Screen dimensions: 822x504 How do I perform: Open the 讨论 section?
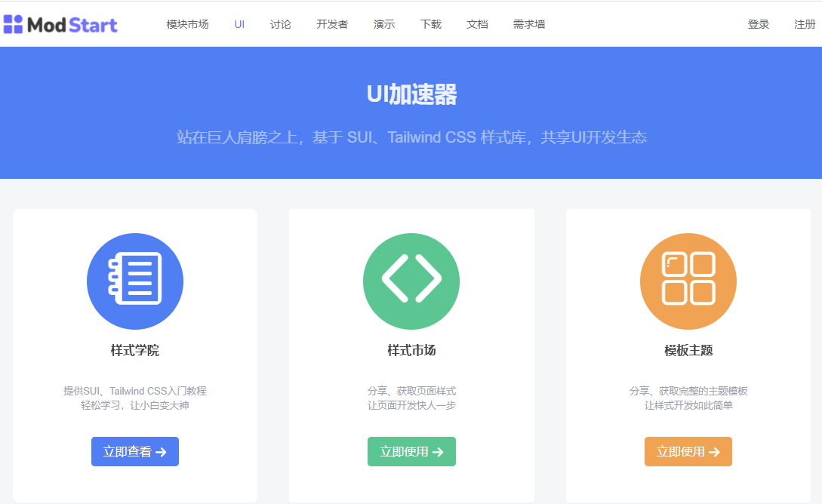pos(280,23)
